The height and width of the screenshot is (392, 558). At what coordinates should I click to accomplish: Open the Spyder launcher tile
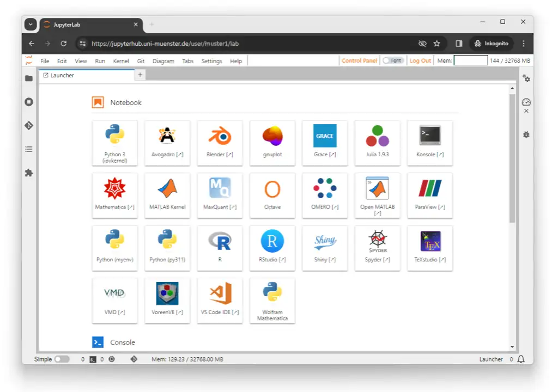click(x=377, y=248)
